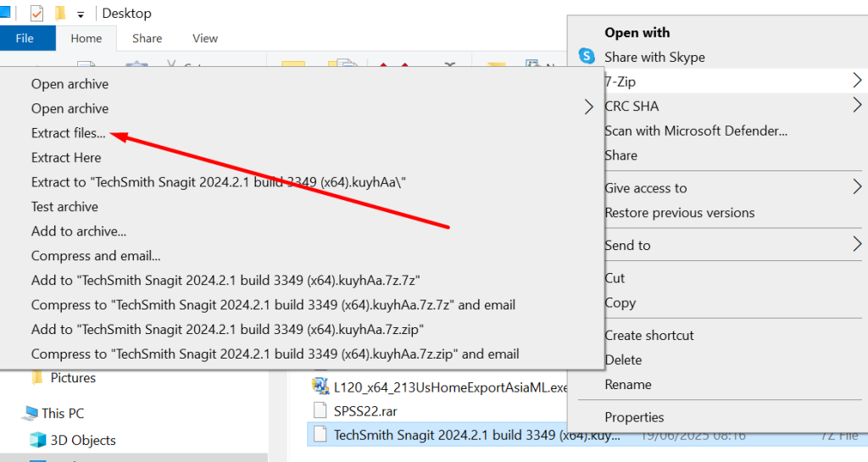Screen dimensions: 868x462
Task: Choose Extract files... from the 7-Zip submenu
Action: (x=69, y=133)
